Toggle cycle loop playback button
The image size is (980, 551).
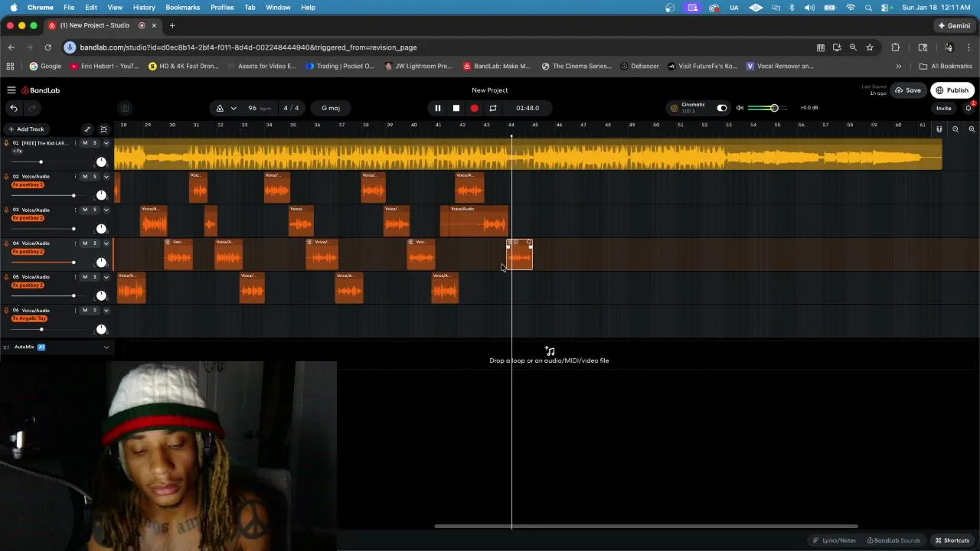(x=493, y=108)
